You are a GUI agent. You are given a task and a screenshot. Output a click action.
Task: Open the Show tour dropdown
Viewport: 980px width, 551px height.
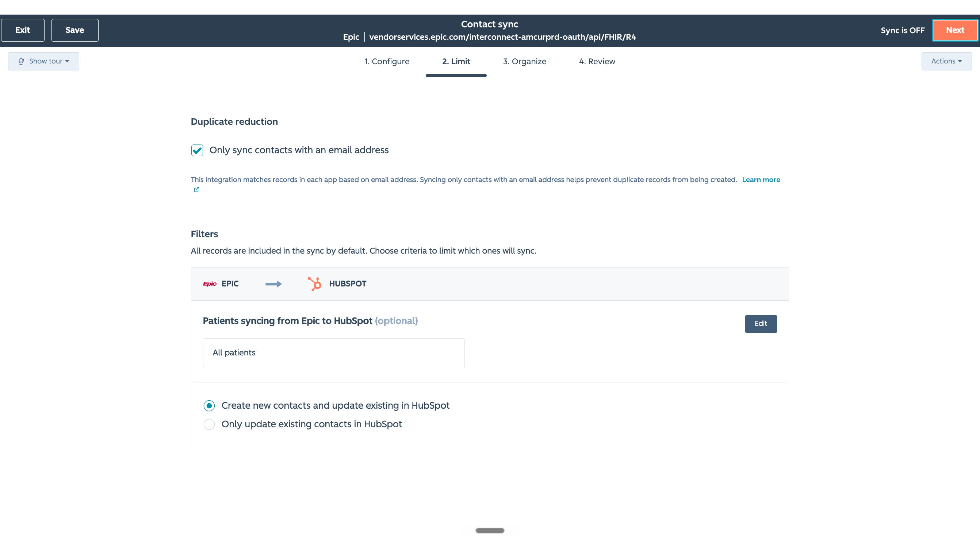pyautogui.click(x=43, y=61)
